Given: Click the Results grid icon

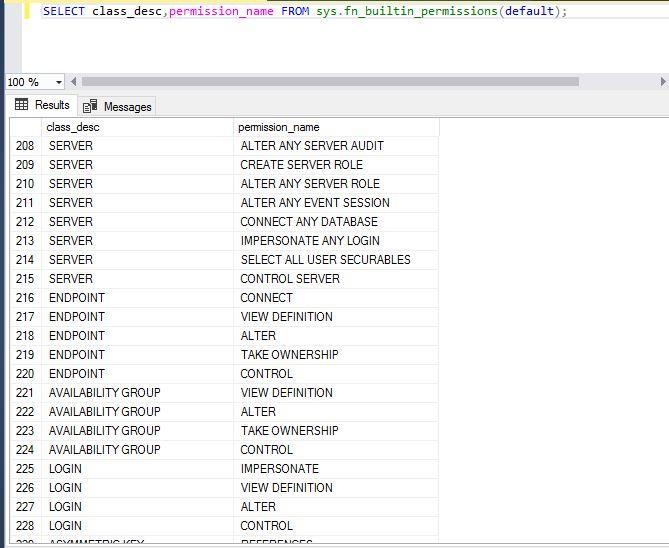Looking at the screenshot, I should pos(21,104).
